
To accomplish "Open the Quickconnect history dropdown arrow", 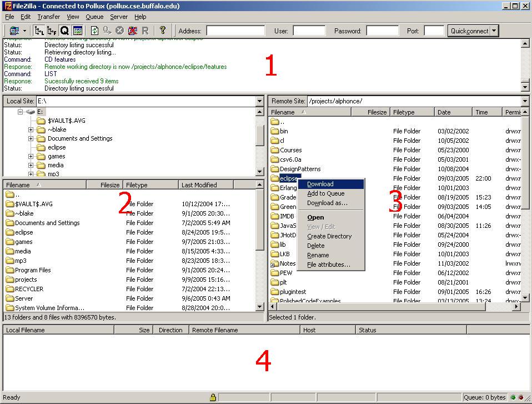I will click(x=494, y=31).
